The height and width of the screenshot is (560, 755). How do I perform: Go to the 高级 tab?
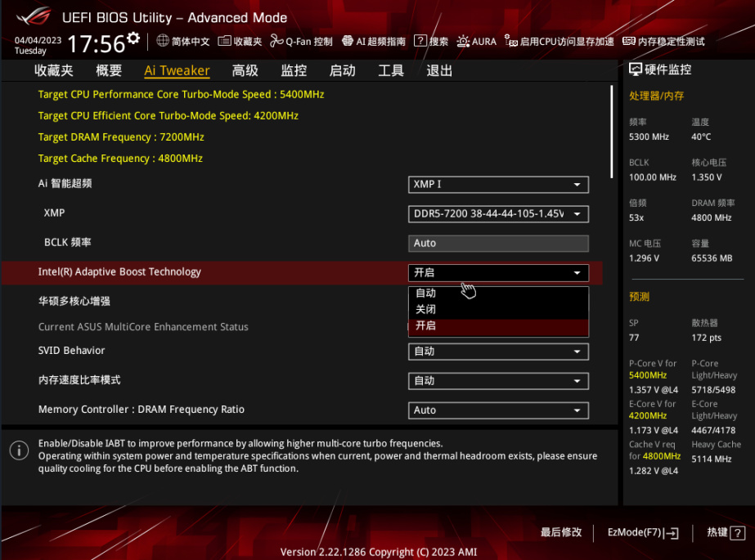(245, 71)
